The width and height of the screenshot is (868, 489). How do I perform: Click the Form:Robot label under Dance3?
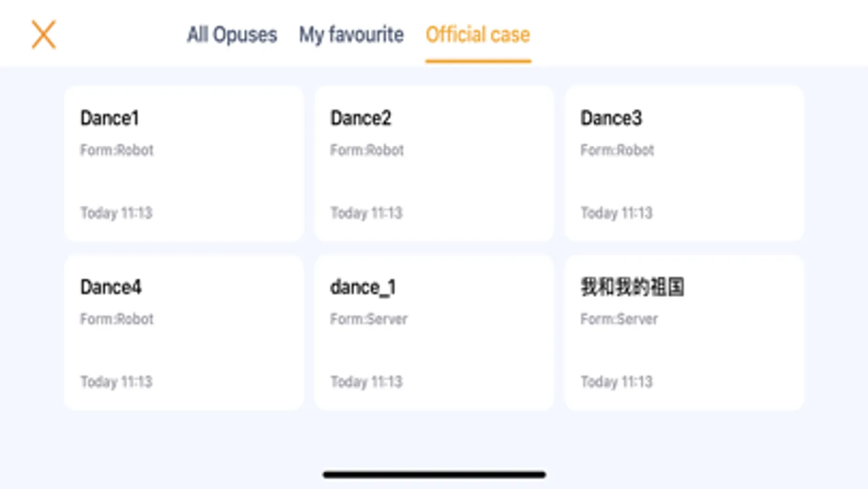coord(617,150)
